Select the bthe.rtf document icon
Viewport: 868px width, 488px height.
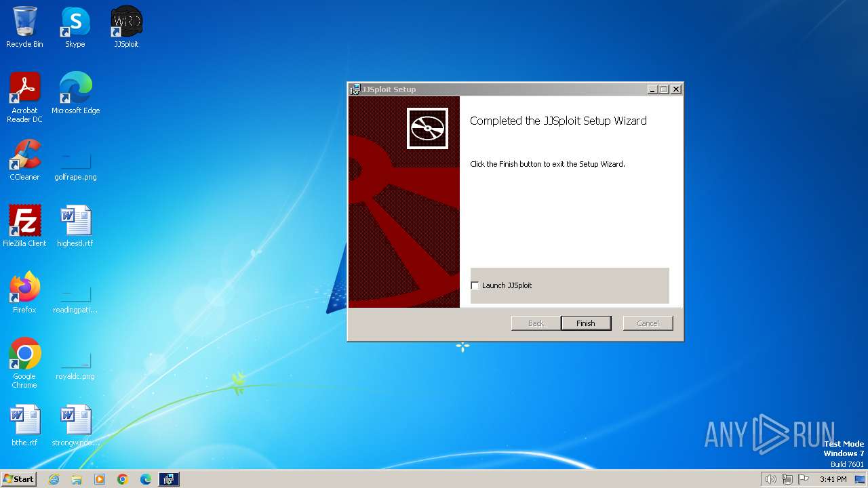point(24,426)
